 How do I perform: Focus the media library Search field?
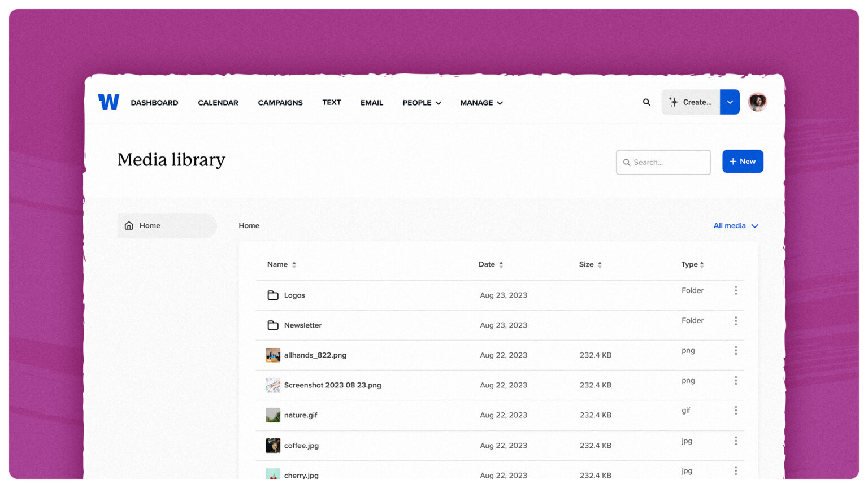coord(663,162)
